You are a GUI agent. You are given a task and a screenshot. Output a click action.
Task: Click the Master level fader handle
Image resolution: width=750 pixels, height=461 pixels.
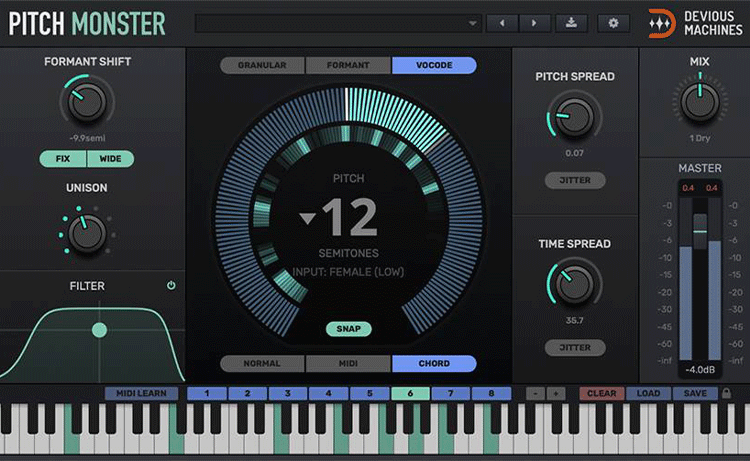click(x=700, y=231)
